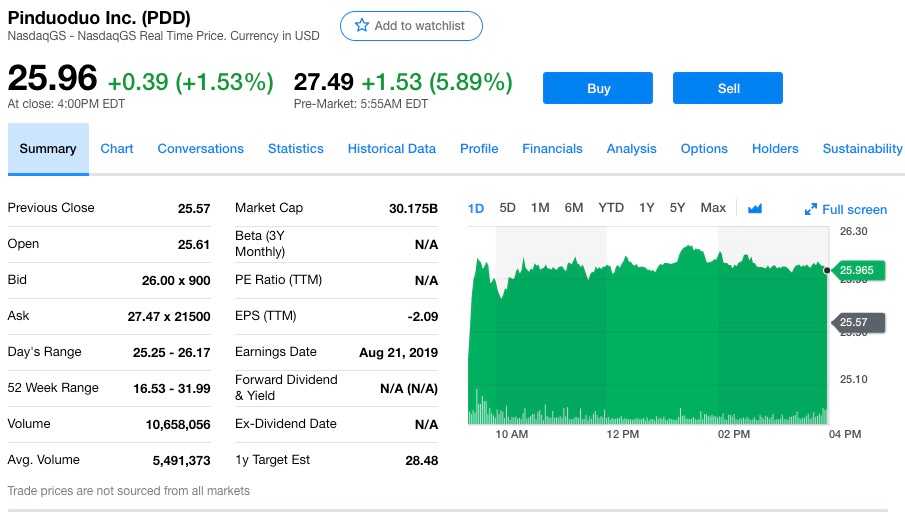Click the pre-market price 27.49
Screen dimensions: 905x514
323,82
